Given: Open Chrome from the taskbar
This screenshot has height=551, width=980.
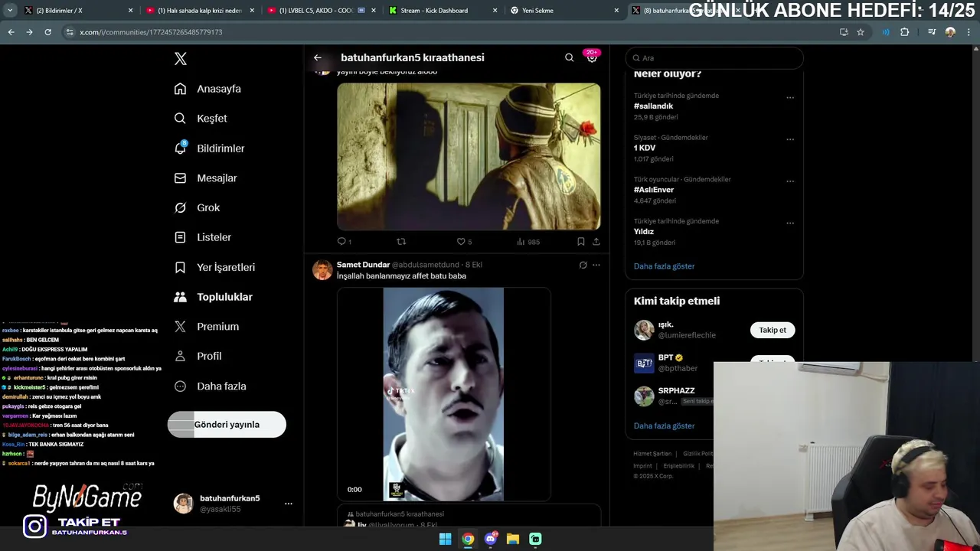Looking at the screenshot, I should coord(468,539).
